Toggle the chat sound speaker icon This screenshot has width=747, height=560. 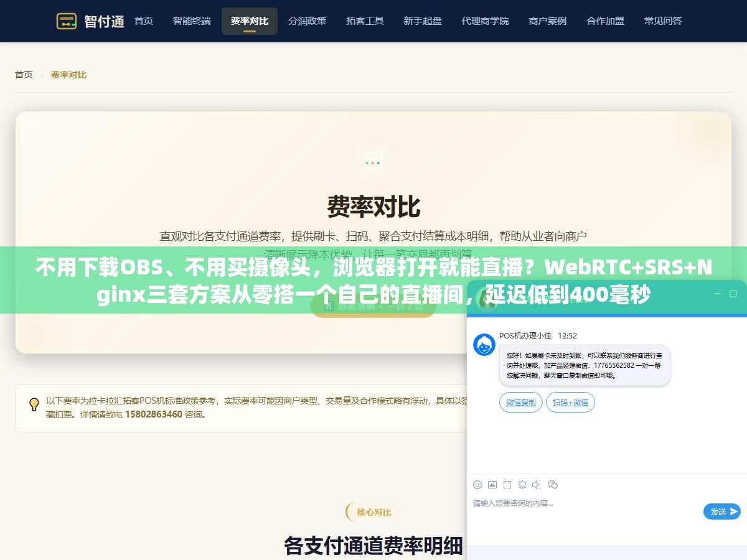tap(537, 485)
